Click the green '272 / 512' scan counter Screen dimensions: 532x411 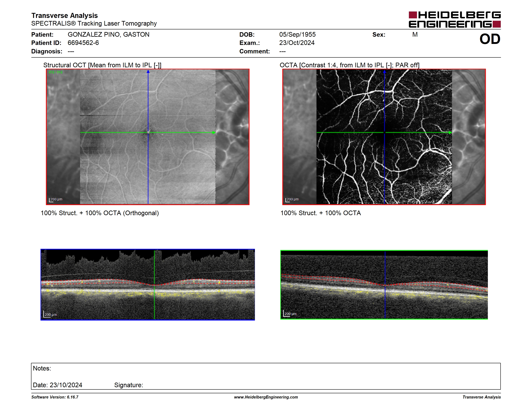pyautogui.click(x=56, y=72)
